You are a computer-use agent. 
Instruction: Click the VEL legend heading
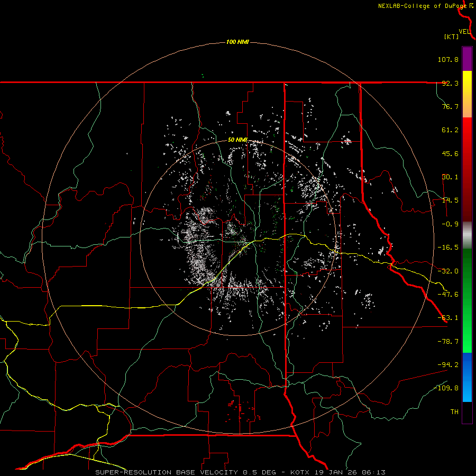click(464, 32)
